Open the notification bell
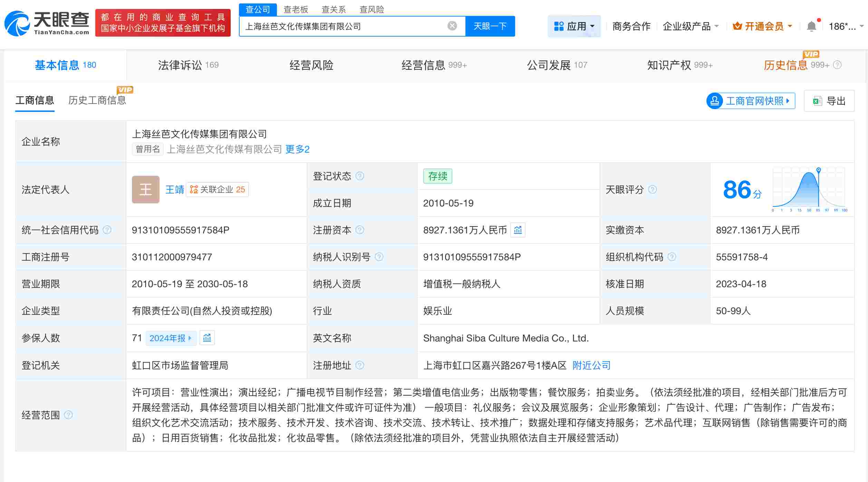868x482 pixels. (x=811, y=26)
